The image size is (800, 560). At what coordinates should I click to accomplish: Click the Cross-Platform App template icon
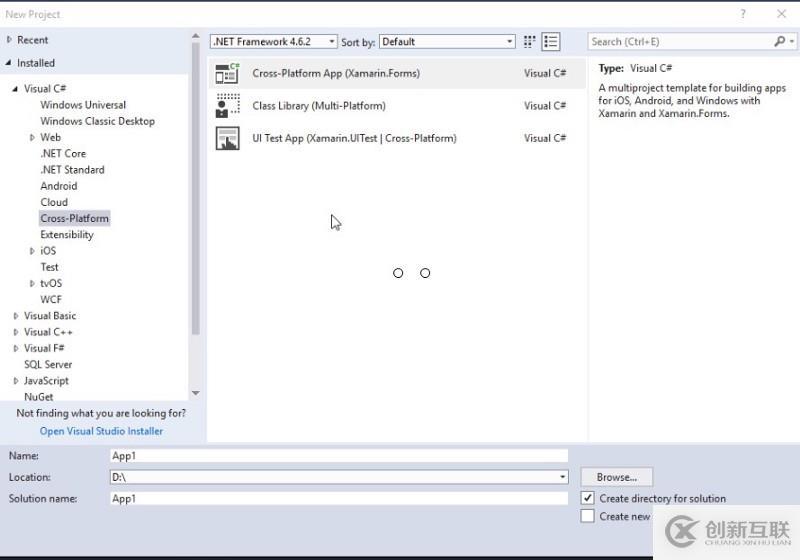coord(227,73)
